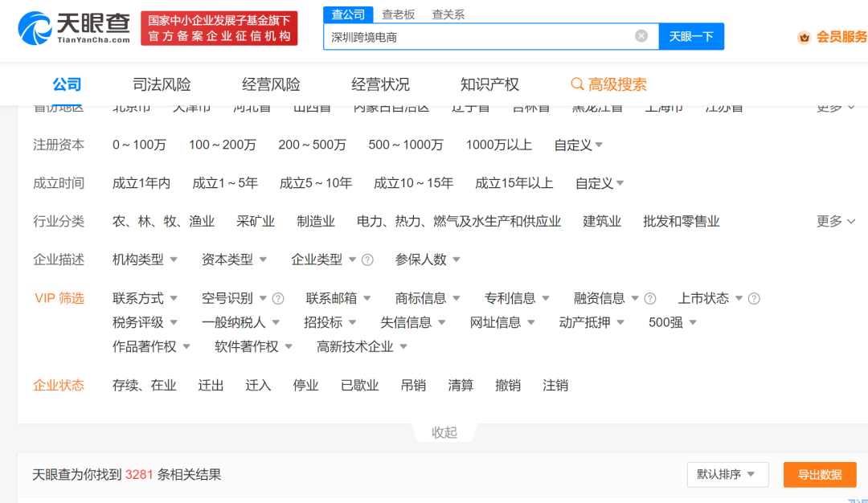Collapse the filter panel via 收起
The image size is (868, 503).
point(444,432)
